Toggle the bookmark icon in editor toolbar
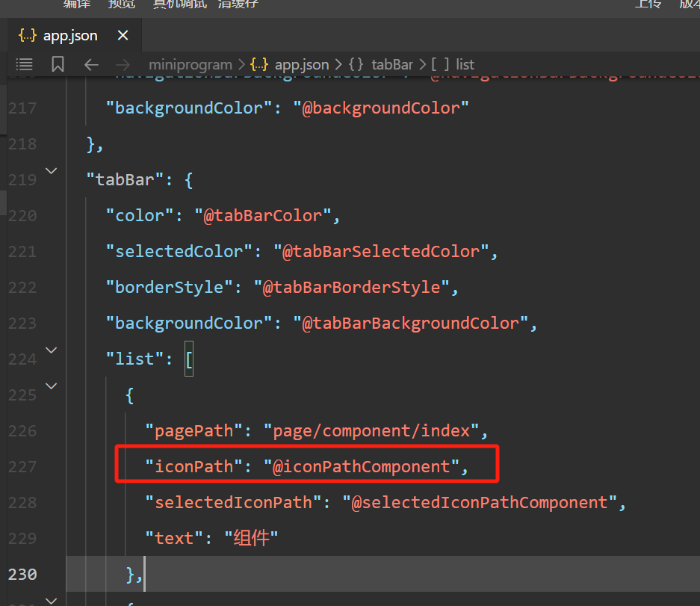The image size is (700, 606). pos(58,64)
